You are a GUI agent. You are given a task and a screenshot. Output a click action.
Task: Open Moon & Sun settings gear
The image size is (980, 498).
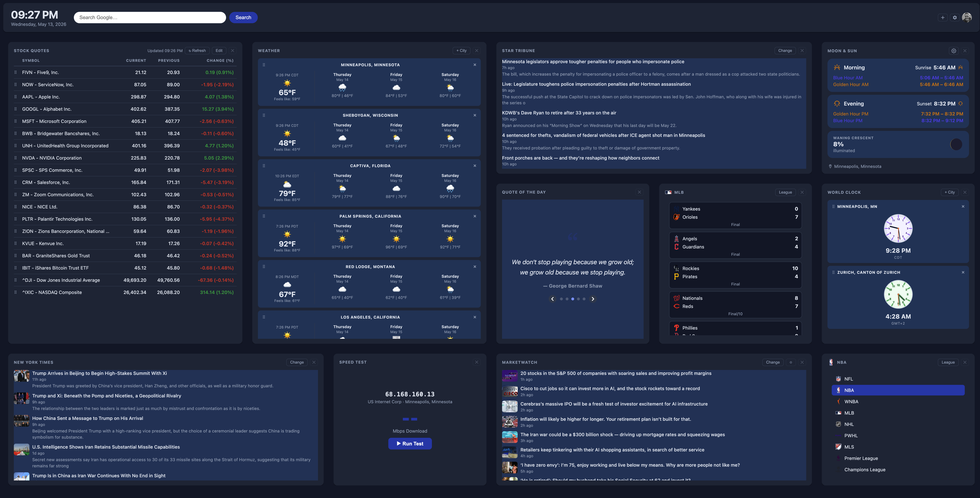[954, 51]
